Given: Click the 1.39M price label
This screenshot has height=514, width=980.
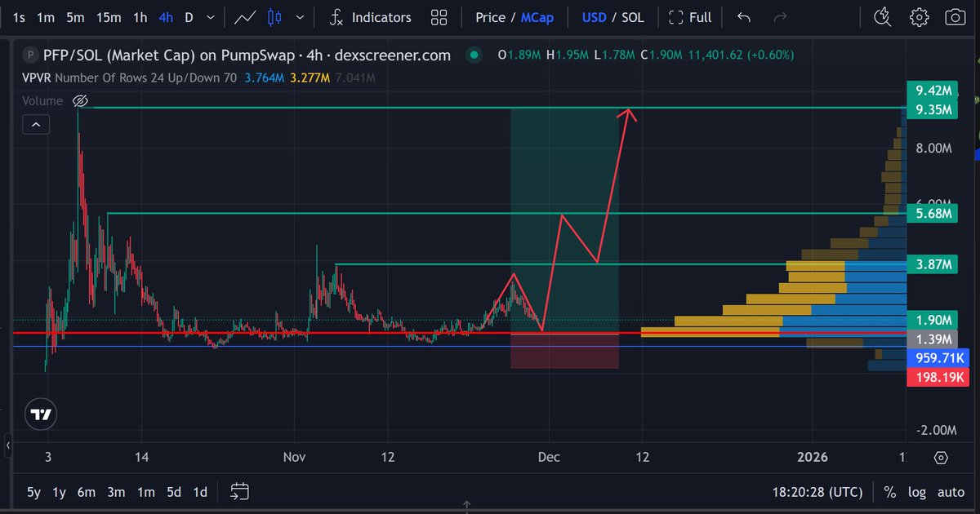Looking at the screenshot, I should (x=933, y=339).
